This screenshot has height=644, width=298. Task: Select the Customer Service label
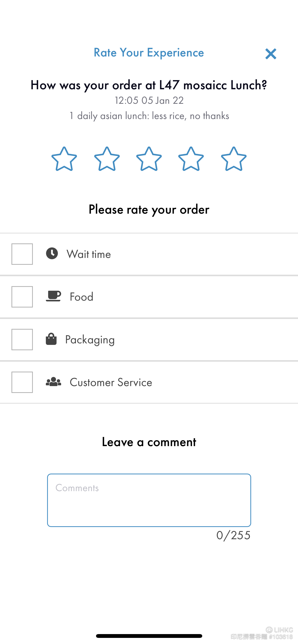(x=111, y=382)
